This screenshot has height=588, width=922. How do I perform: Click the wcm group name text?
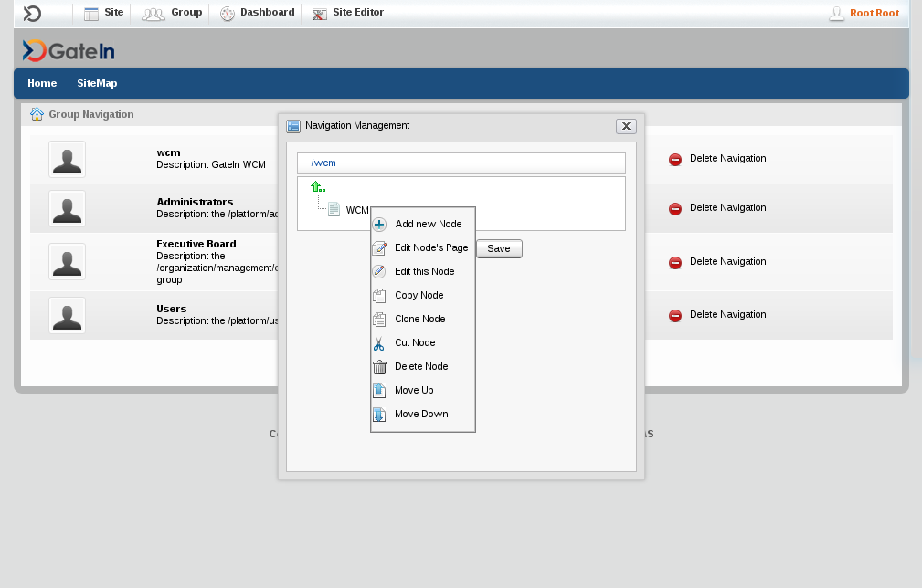pos(168,152)
